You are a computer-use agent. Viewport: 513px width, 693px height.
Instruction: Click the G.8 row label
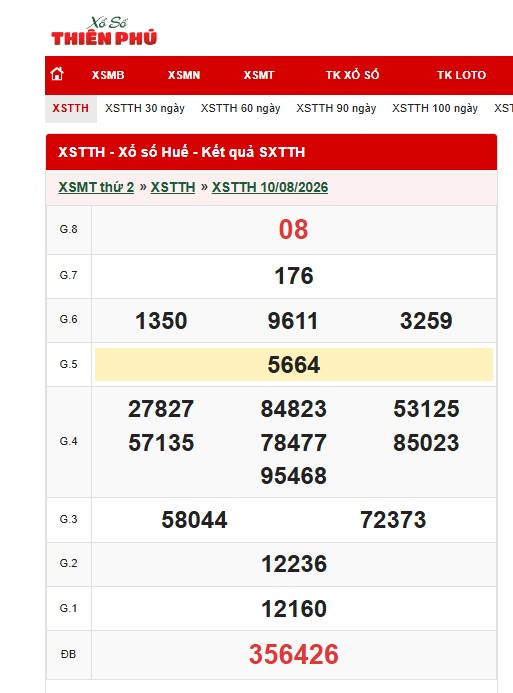pyautogui.click(x=68, y=229)
